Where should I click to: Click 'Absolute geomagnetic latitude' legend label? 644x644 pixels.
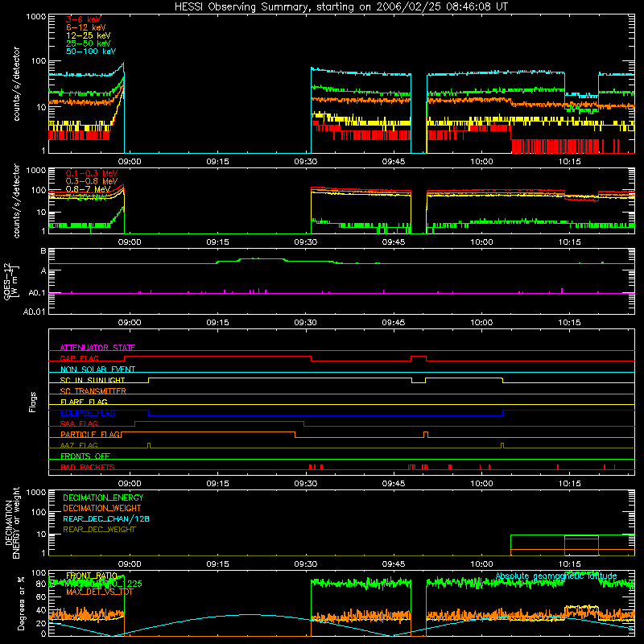556,576
